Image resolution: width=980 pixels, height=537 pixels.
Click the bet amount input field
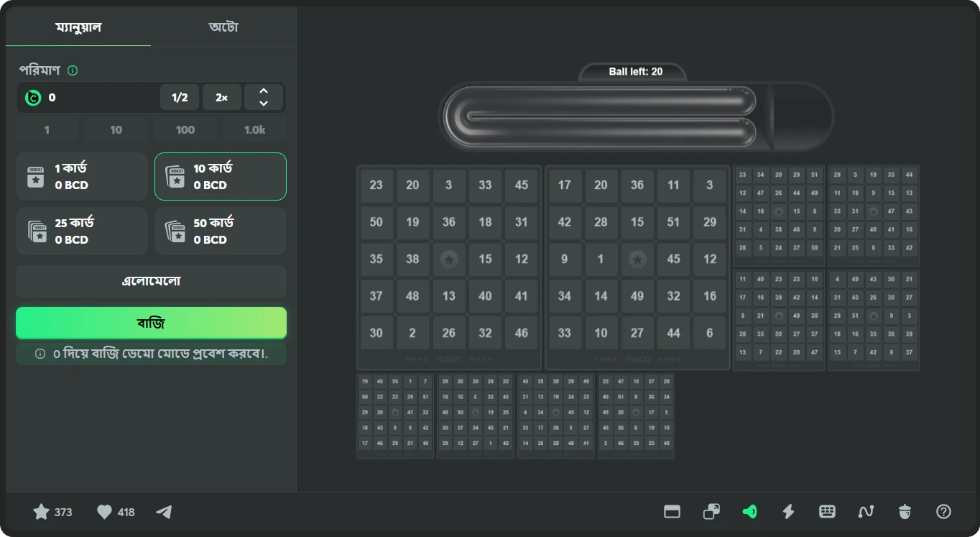point(101,97)
